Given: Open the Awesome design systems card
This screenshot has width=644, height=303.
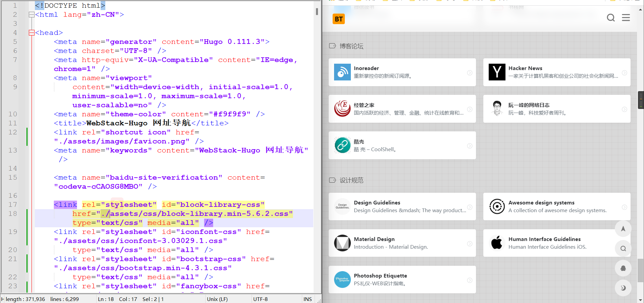Looking at the screenshot, I should [556, 206].
